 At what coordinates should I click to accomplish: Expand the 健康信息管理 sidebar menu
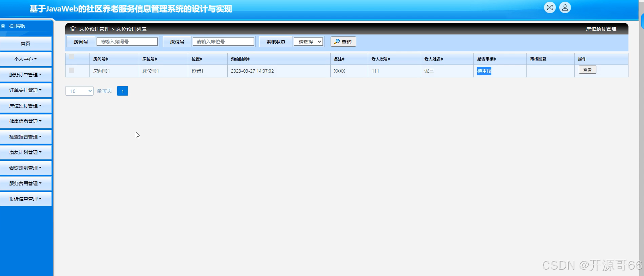tap(26, 121)
